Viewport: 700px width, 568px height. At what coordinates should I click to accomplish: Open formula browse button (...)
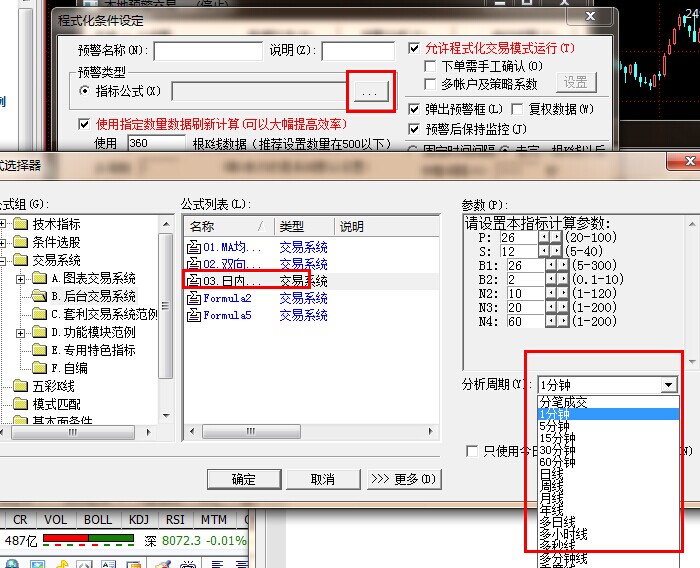pos(369,92)
